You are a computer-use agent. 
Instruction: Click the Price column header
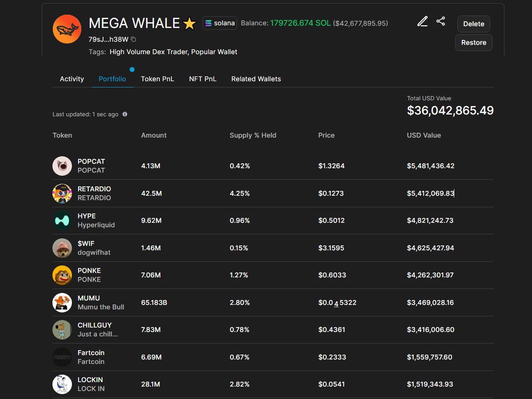tap(326, 135)
